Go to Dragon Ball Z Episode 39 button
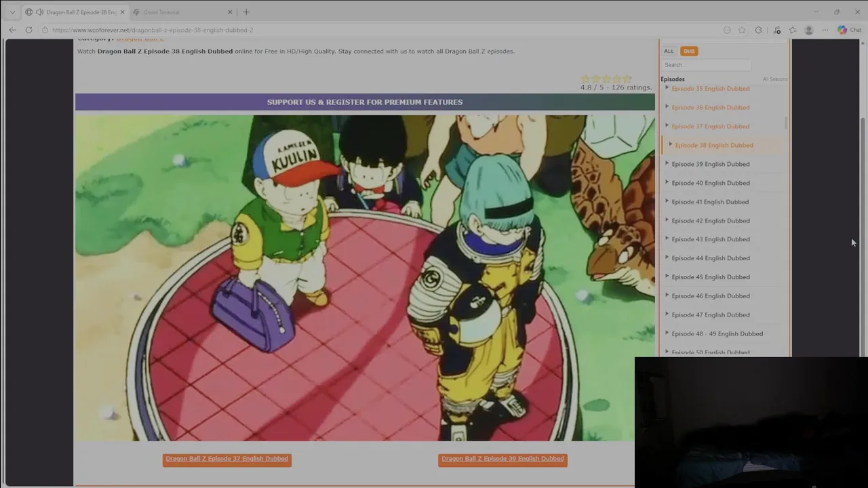This screenshot has height=488, width=868. point(502,459)
